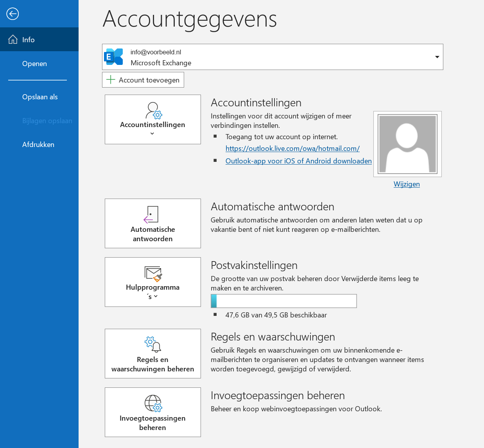The width and height of the screenshot is (484, 448).
Task: Click the Wijzigen link under the photo
Action: click(x=407, y=184)
